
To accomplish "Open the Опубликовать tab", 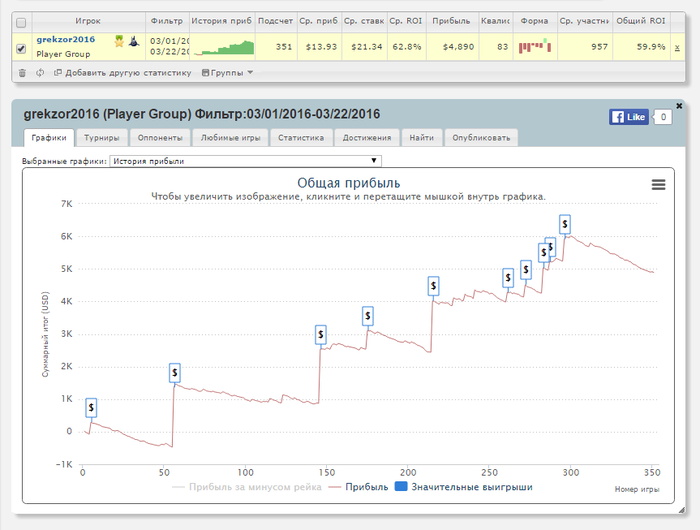I will (x=481, y=138).
